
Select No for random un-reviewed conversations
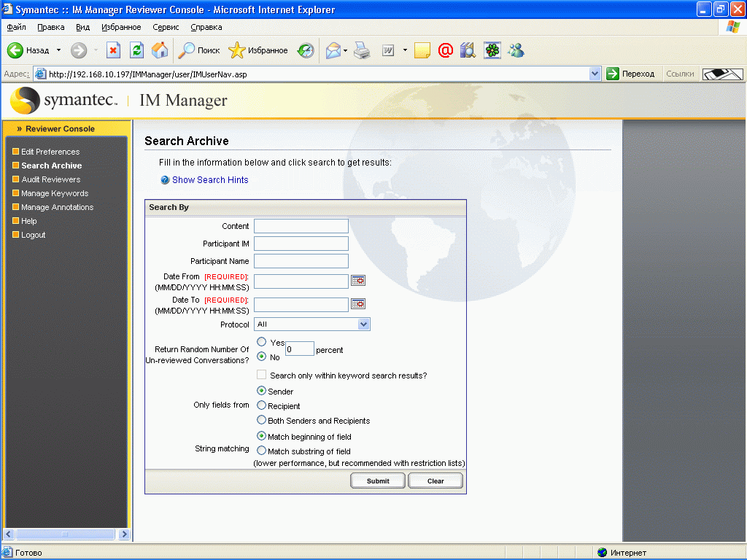(262, 356)
